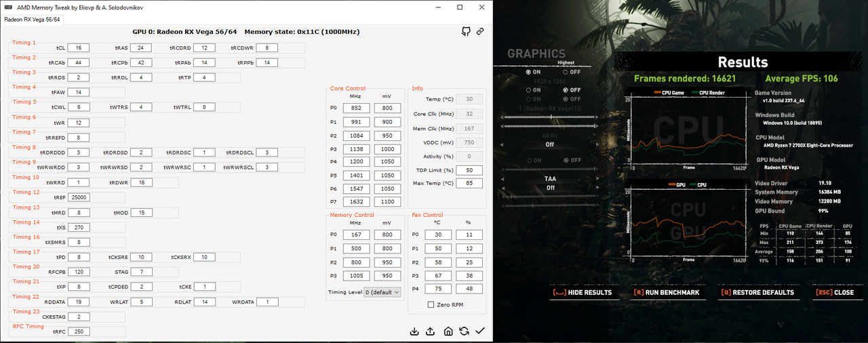The height and width of the screenshot is (343, 868).
Task: Click the RFCPB value field
Action: (79, 272)
